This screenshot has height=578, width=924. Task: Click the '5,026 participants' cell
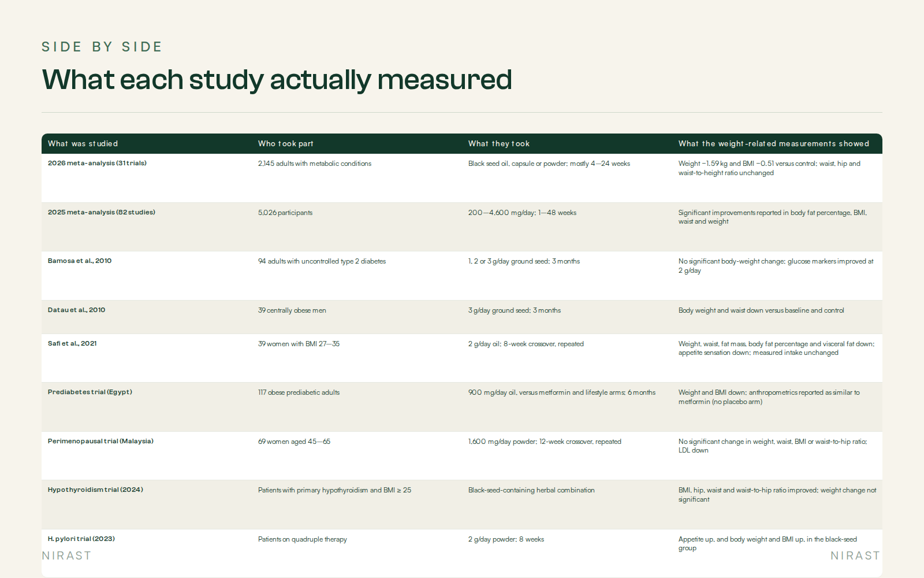[x=285, y=213]
